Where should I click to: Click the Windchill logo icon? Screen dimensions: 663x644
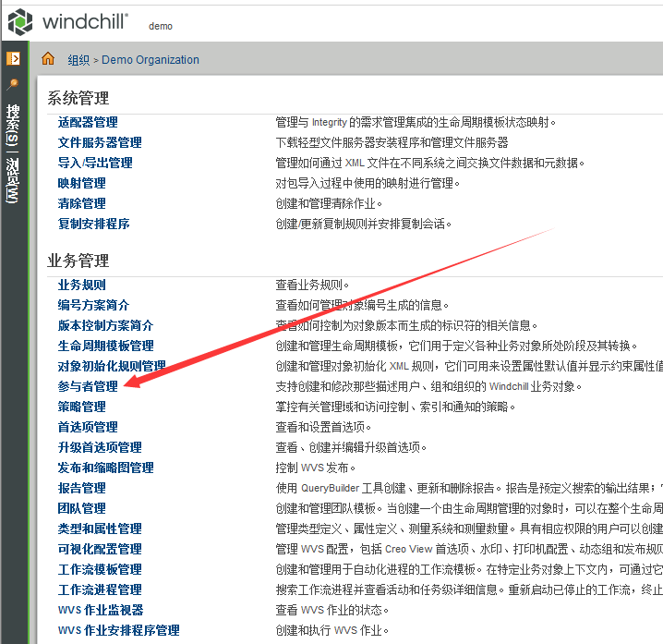coord(20,22)
